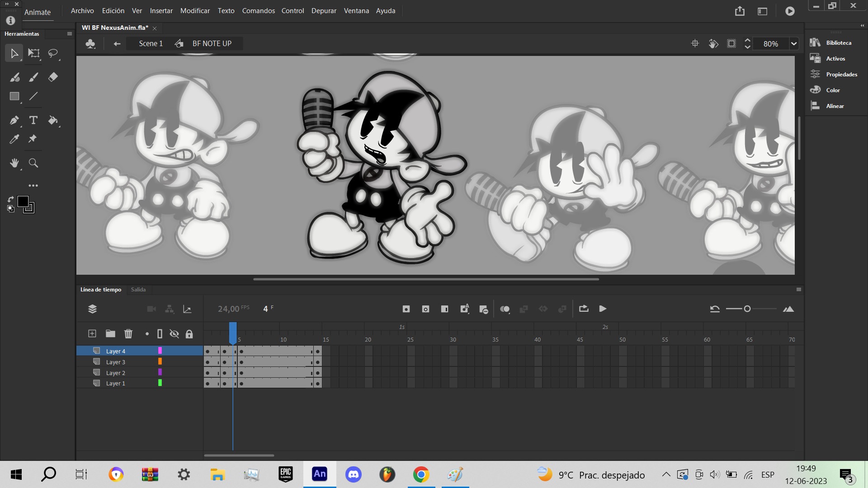Select the Zoom magnifier tool
Image resolution: width=868 pixels, height=488 pixels.
33,163
